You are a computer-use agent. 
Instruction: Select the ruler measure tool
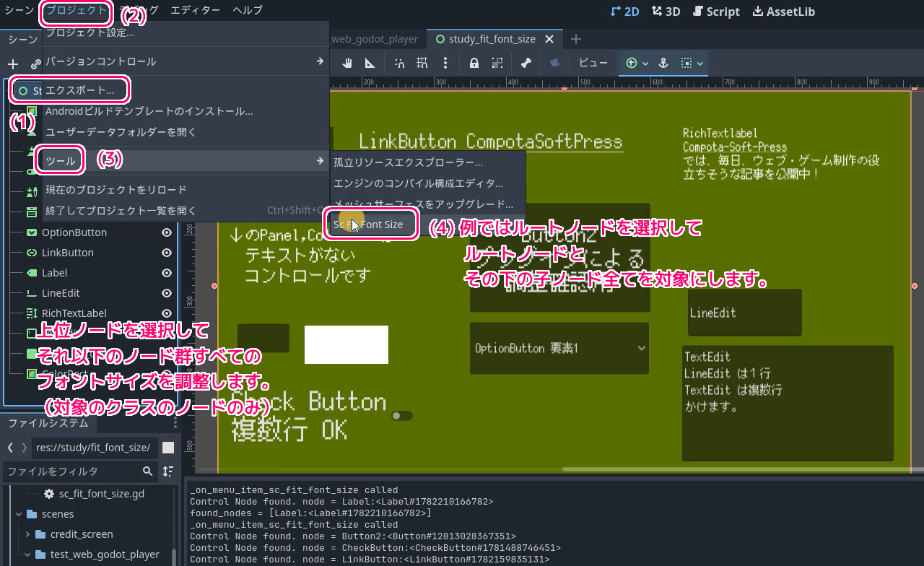[370, 63]
